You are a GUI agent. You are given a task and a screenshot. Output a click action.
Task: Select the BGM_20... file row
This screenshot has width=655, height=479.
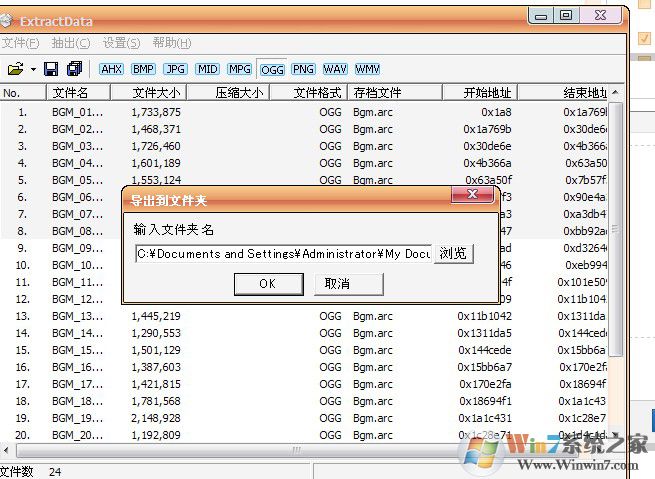point(303,435)
